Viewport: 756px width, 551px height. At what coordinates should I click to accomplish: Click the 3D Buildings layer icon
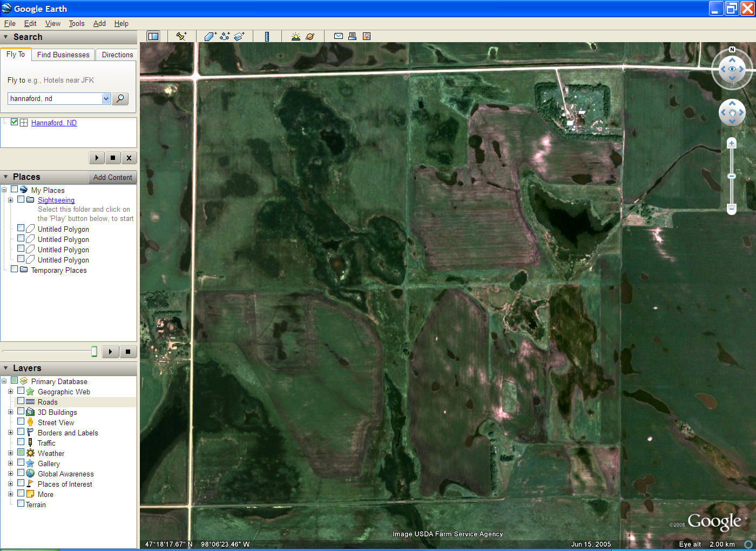30,412
